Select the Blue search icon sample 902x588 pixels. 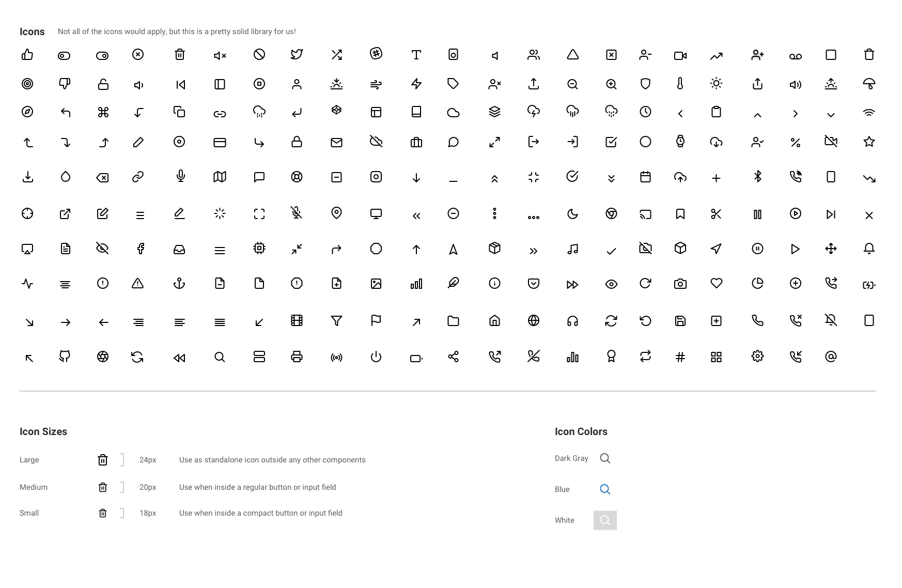(x=605, y=489)
